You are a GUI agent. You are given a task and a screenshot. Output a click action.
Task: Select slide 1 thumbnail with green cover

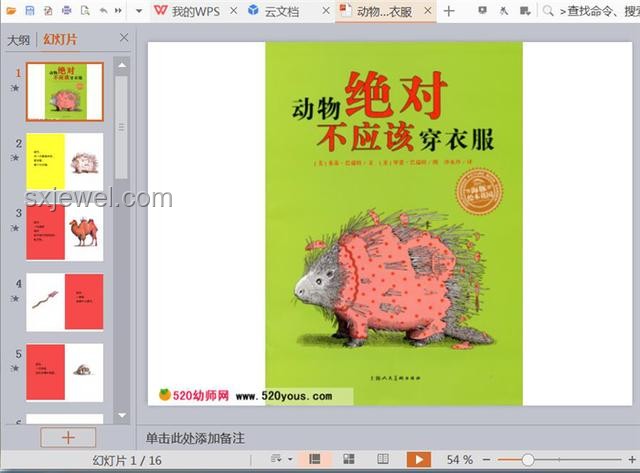coord(65,91)
